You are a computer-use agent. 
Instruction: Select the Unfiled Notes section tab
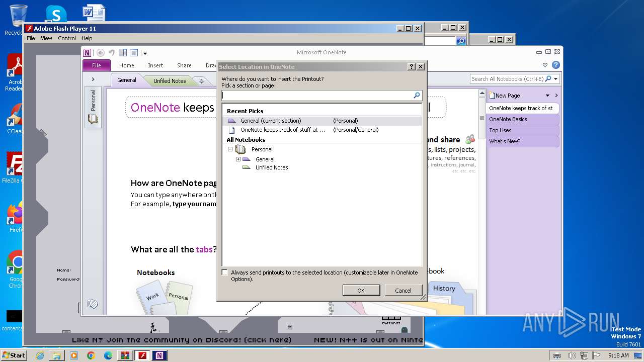tap(170, 80)
